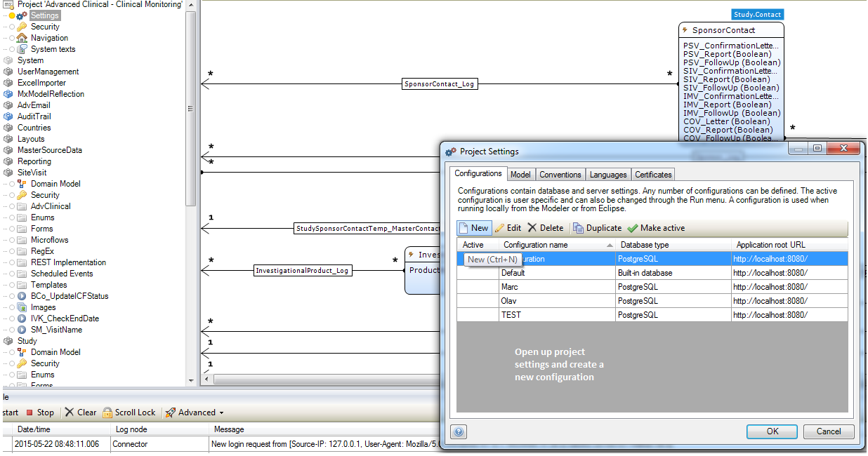Open SM_VisitName microflow in tree

point(56,330)
